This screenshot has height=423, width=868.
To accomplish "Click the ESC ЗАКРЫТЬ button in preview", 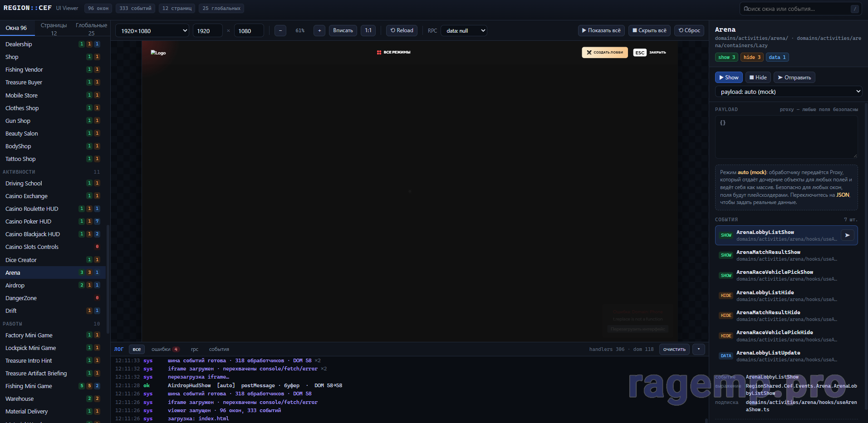I will click(x=650, y=53).
